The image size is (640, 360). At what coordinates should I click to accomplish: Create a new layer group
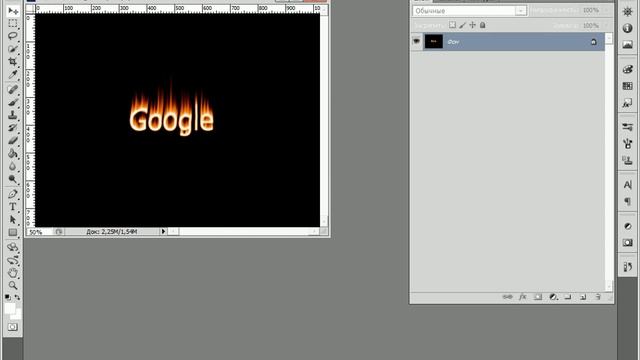pyautogui.click(x=568, y=297)
